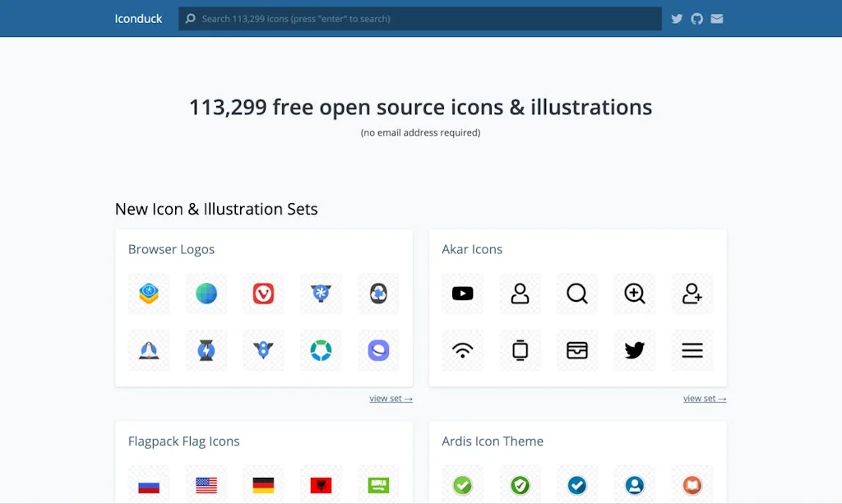Select the green checkmark icon in Ardis theme

click(x=462, y=484)
